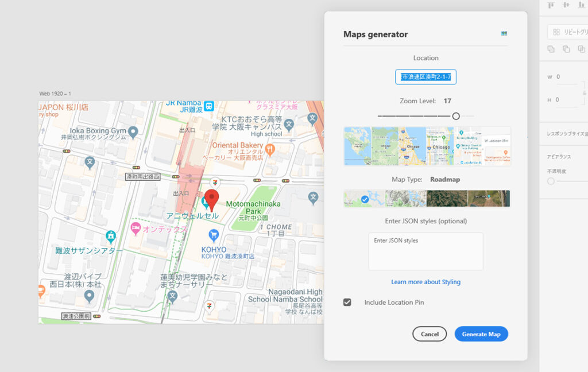Select the Chicago city-level zoom thumbnail
This screenshot has width=588, height=372.
(x=440, y=146)
